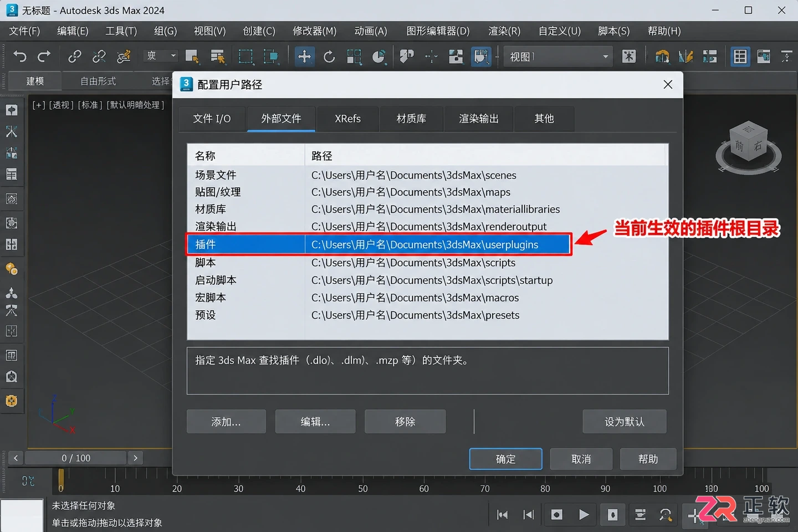Expand the 视图 reference coordinate dropdown
Screen dimensions: 798x532
(558, 57)
